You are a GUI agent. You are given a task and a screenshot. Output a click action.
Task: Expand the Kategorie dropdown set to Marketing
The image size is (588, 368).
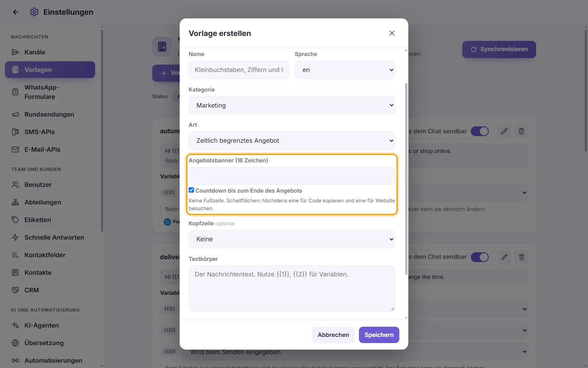point(292,105)
